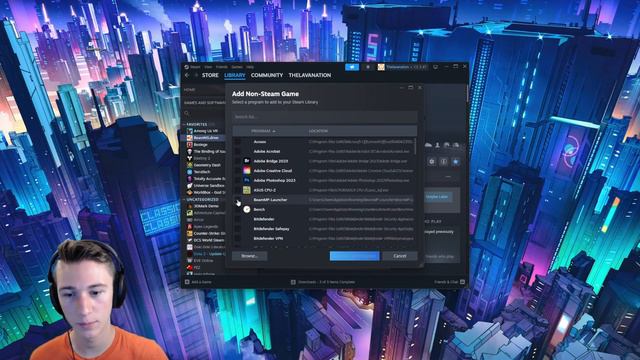Select the Bitdefender row

pos(324,219)
